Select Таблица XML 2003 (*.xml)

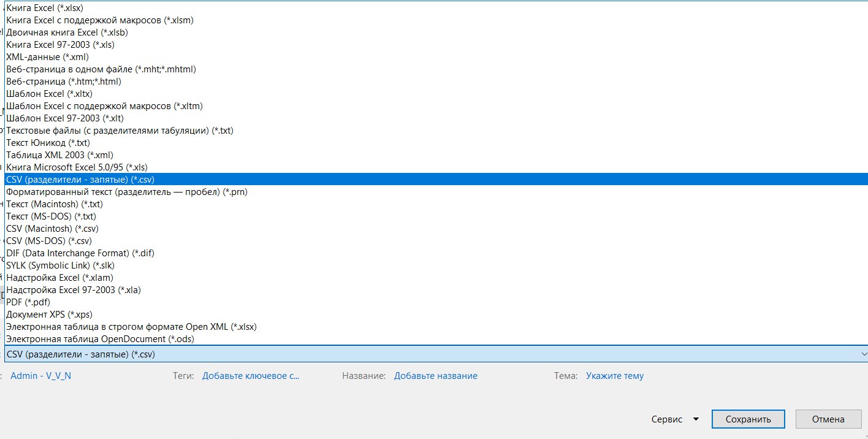[x=436, y=155]
